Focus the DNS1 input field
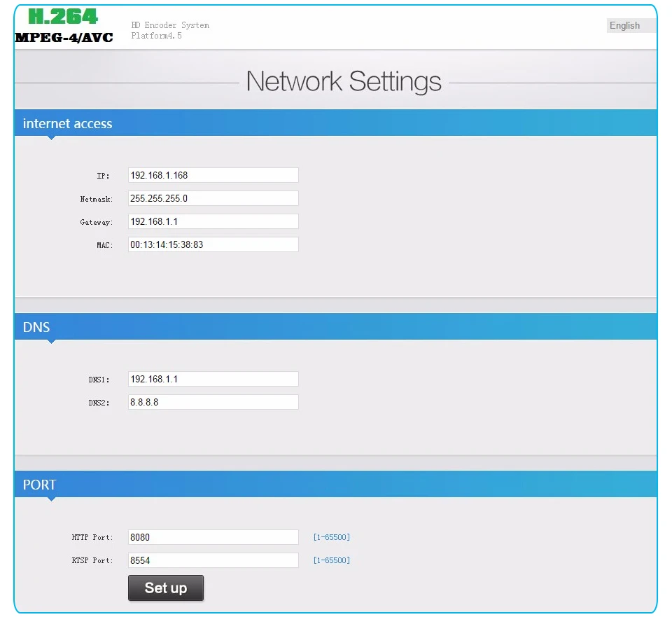The width and height of the screenshot is (672, 617). point(213,379)
